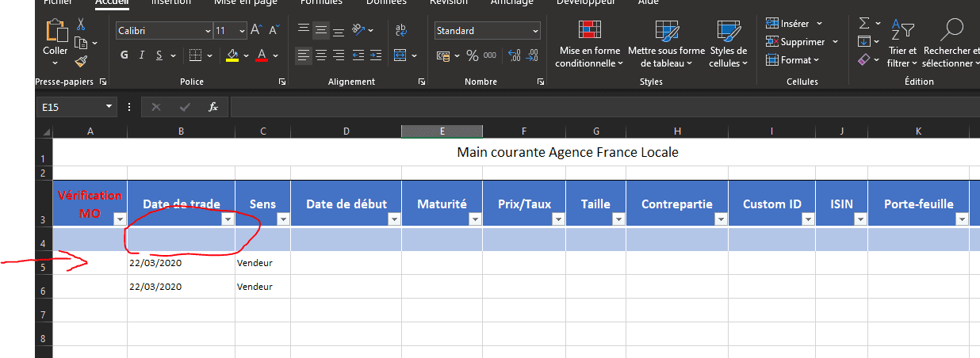Click the insert function fx icon
Image resolution: width=980 pixels, height=358 pixels.
pos(212,107)
